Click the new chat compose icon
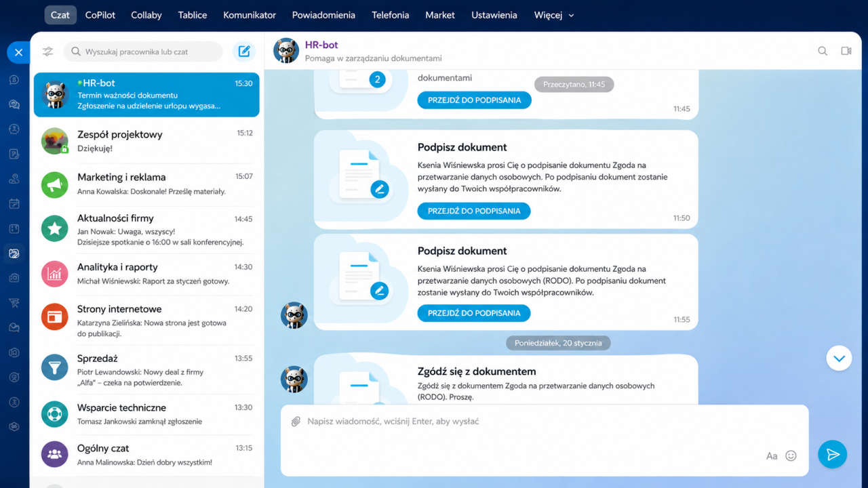 pyautogui.click(x=244, y=52)
